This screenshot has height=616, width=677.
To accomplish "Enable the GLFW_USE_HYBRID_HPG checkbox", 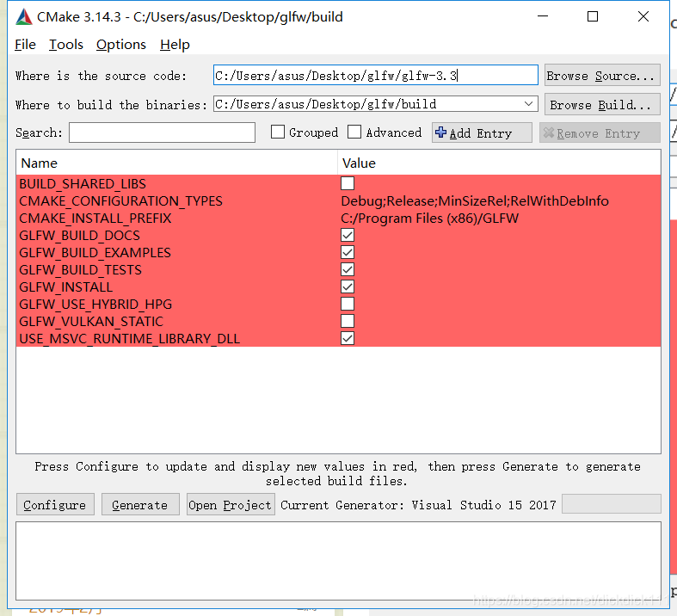I will pyautogui.click(x=348, y=304).
